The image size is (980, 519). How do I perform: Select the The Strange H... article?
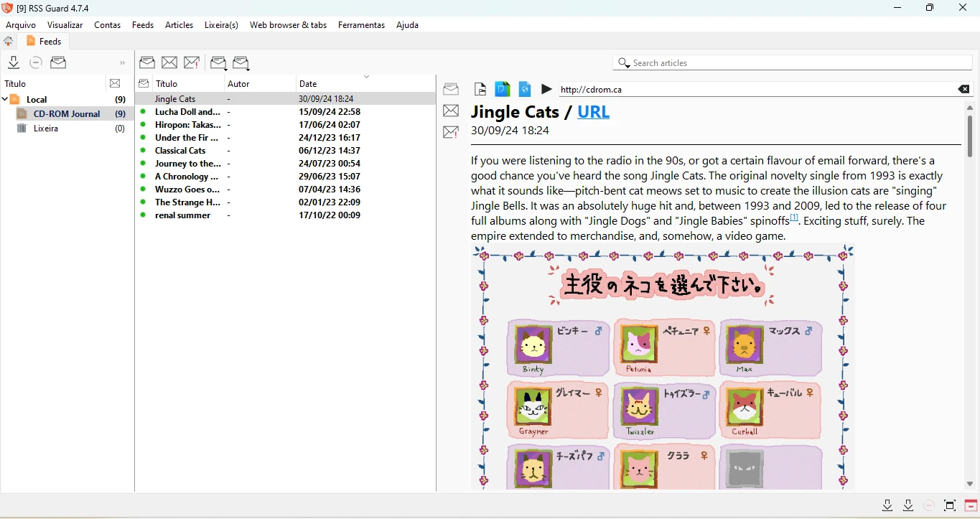coord(286,202)
